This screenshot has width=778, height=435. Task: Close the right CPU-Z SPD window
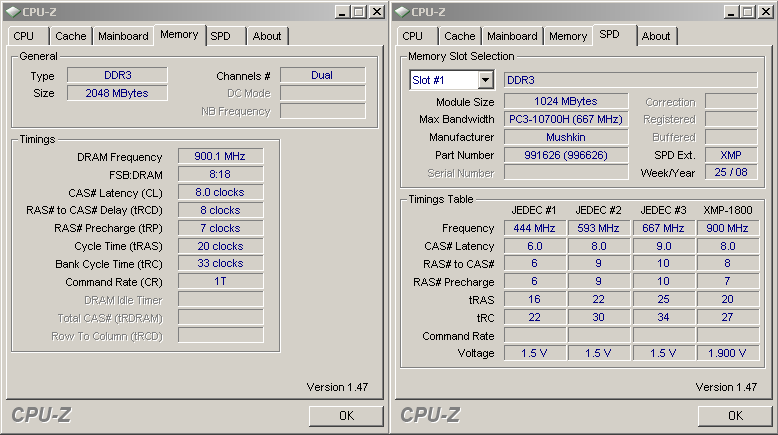click(766, 11)
